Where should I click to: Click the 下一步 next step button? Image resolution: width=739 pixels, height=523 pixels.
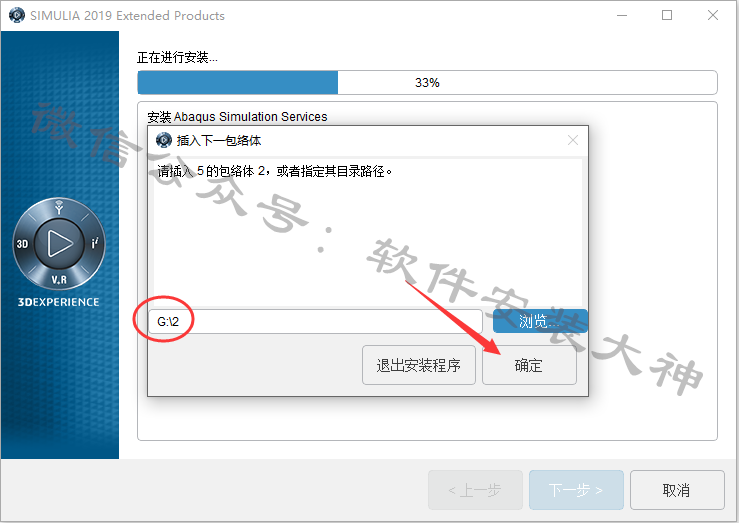(x=576, y=490)
